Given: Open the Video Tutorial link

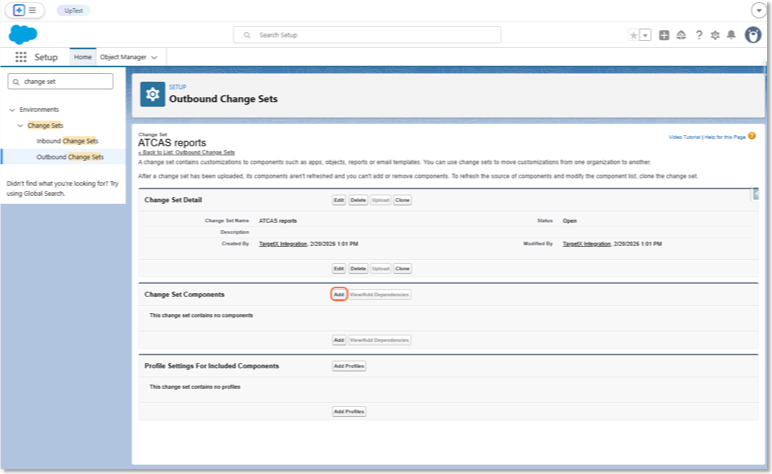Looking at the screenshot, I should click(x=684, y=137).
